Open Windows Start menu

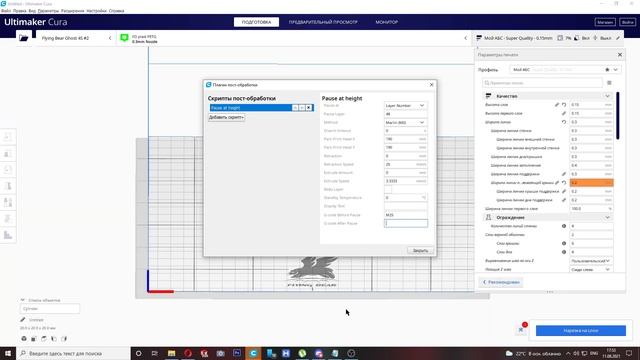click(8, 353)
